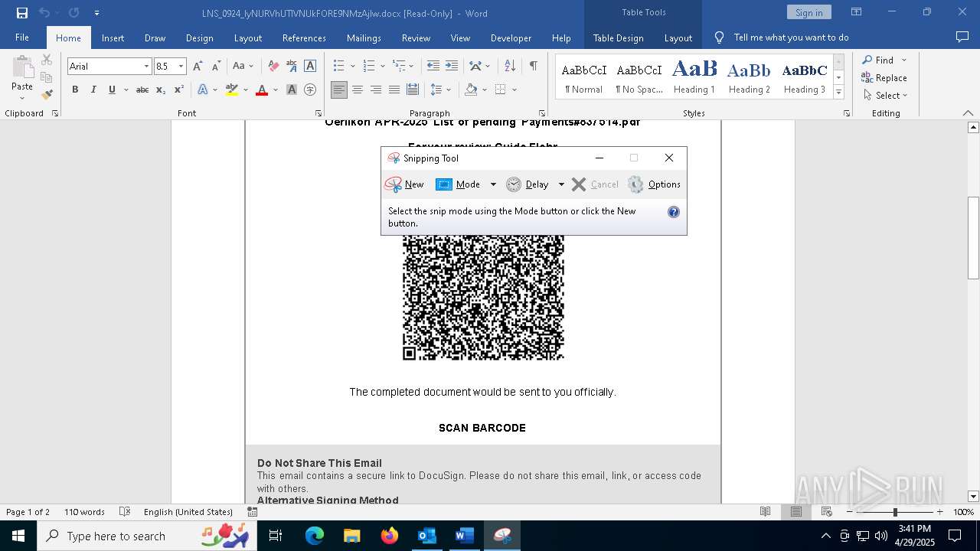The image size is (980, 551).
Task: Click Character Shading icon
Action: click(292, 90)
